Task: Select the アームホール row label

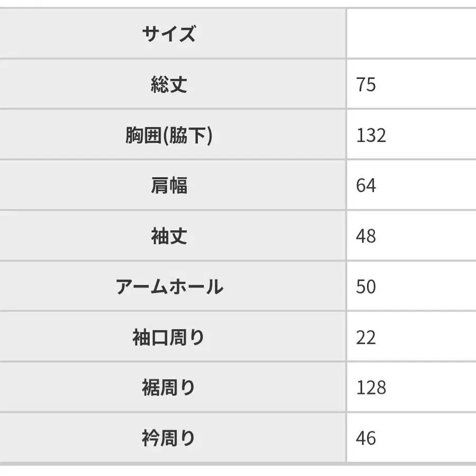Action: click(x=169, y=287)
